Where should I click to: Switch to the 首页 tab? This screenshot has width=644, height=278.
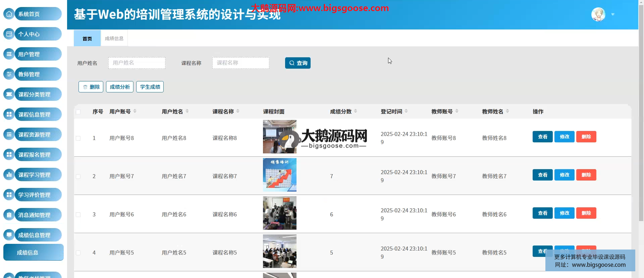pyautogui.click(x=87, y=39)
